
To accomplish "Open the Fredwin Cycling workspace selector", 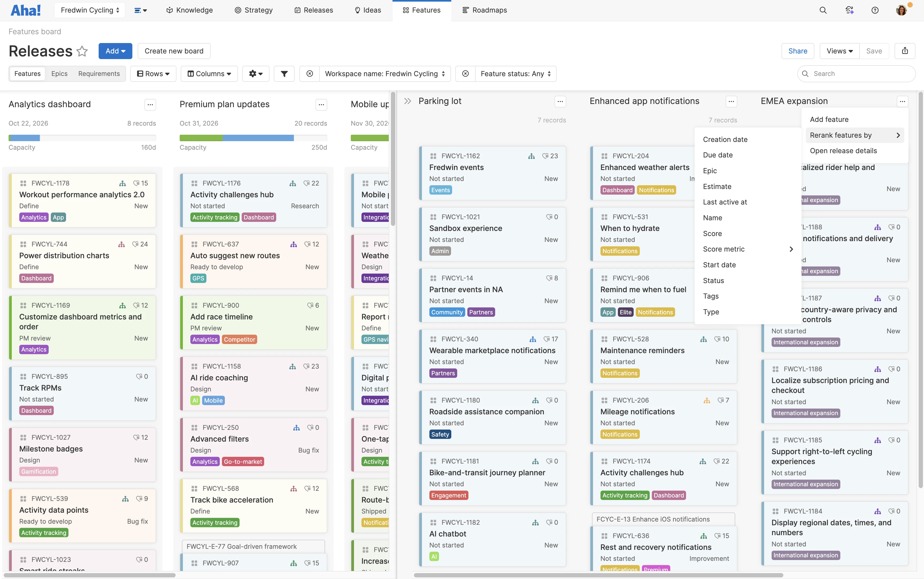I will point(90,10).
